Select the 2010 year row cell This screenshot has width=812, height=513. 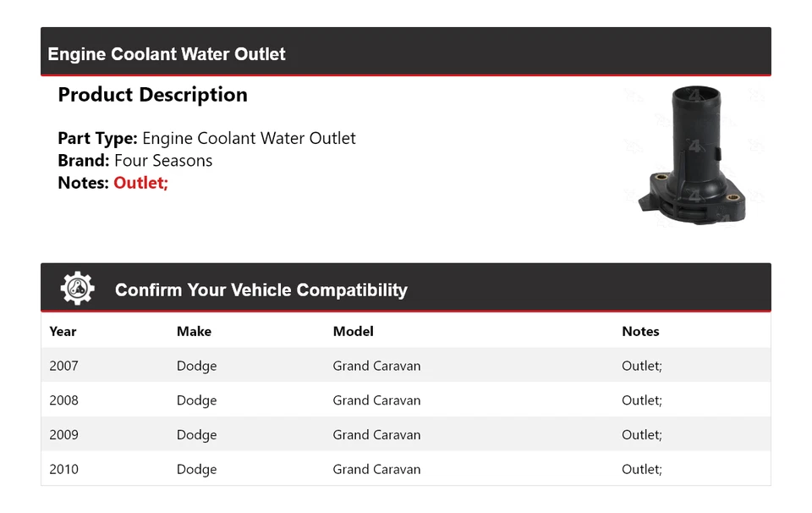[63, 469]
